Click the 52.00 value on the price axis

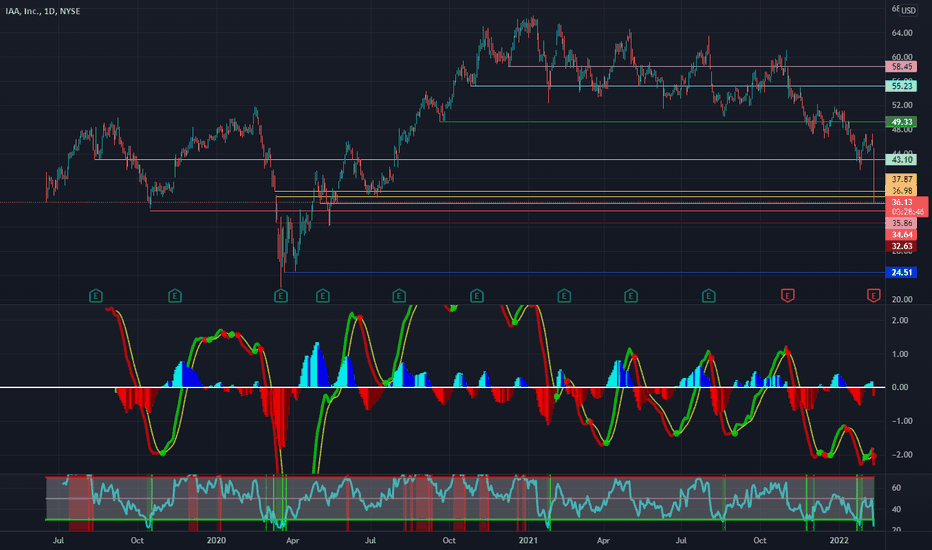(902, 105)
